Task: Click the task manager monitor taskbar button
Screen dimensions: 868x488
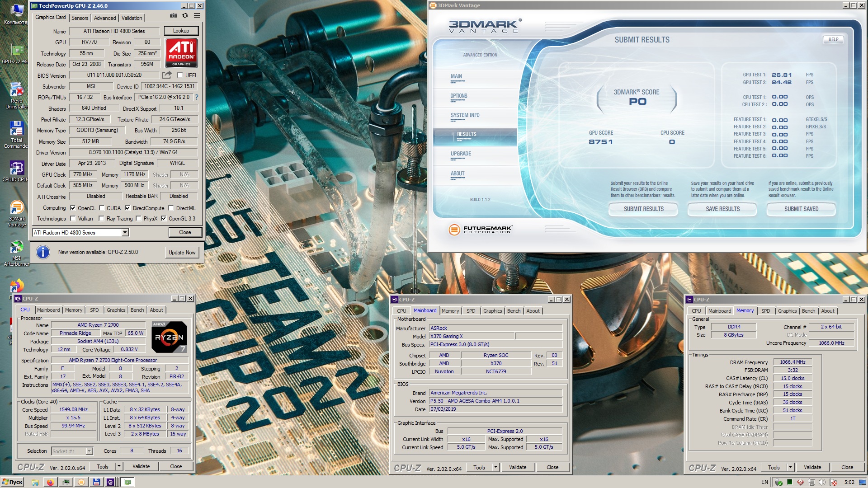Action: click(66, 482)
